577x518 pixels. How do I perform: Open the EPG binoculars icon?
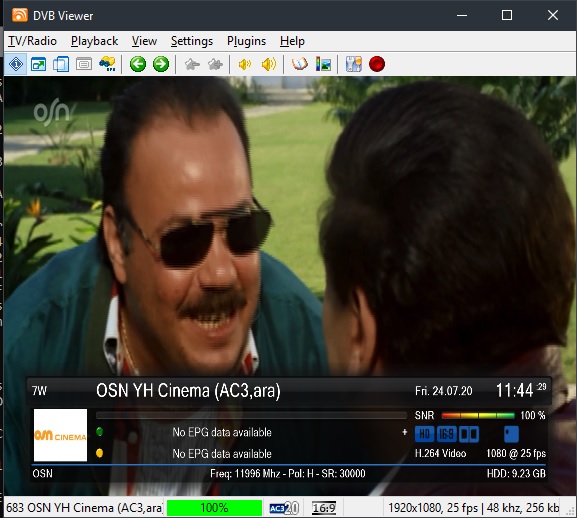(x=107, y=64)
